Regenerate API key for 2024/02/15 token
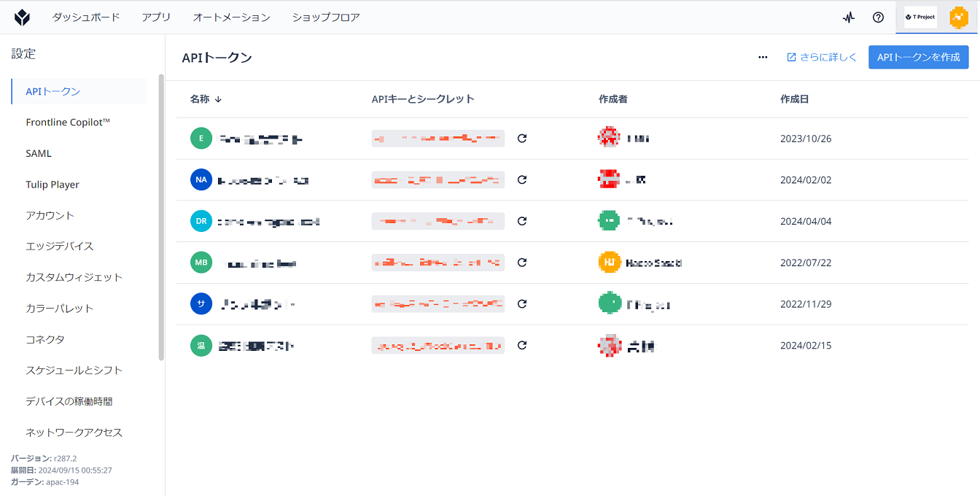The height and width of the screenshot is (496, 980). [522, 345]
